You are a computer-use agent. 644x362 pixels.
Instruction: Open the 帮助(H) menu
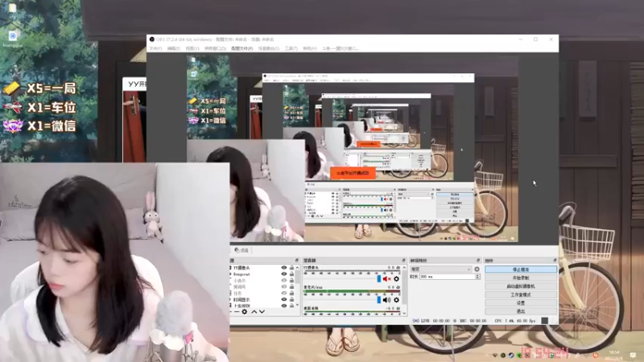pyautogui.click(x=310, y=48)
